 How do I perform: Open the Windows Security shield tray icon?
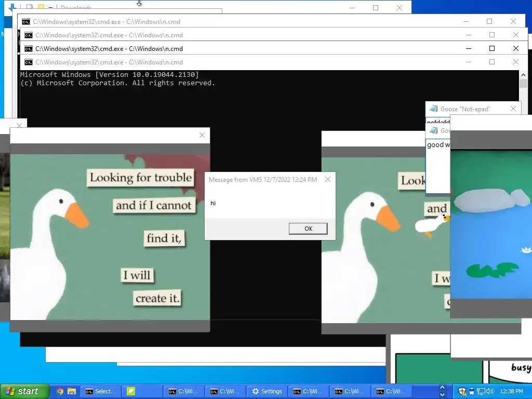click(462, 391)
